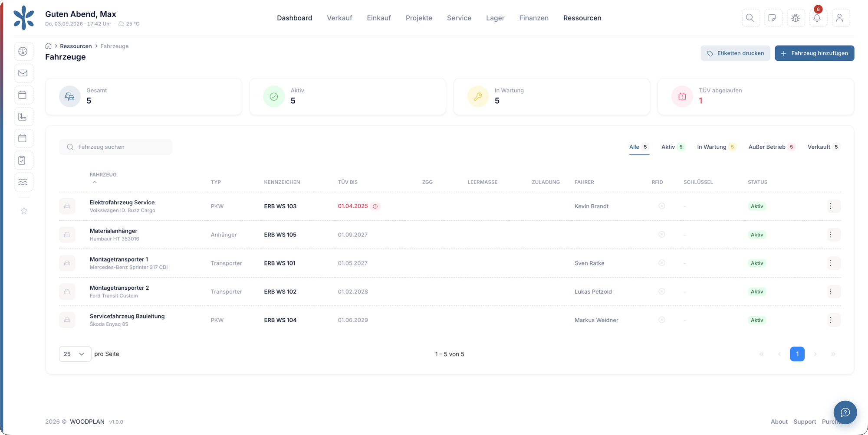This screenshot has width=868, height=435.
Task: Click the favorites star sidebar icon
Action: [24, 211]
